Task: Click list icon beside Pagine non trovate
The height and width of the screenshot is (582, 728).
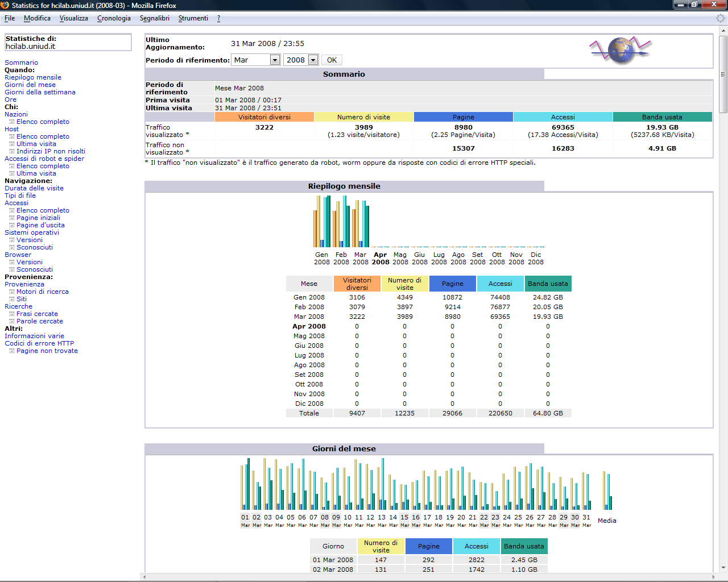Action: pos(11,351)
